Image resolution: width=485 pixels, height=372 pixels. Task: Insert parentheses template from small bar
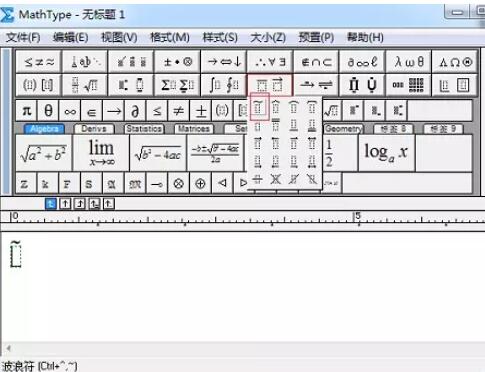(x=222, y=111)
